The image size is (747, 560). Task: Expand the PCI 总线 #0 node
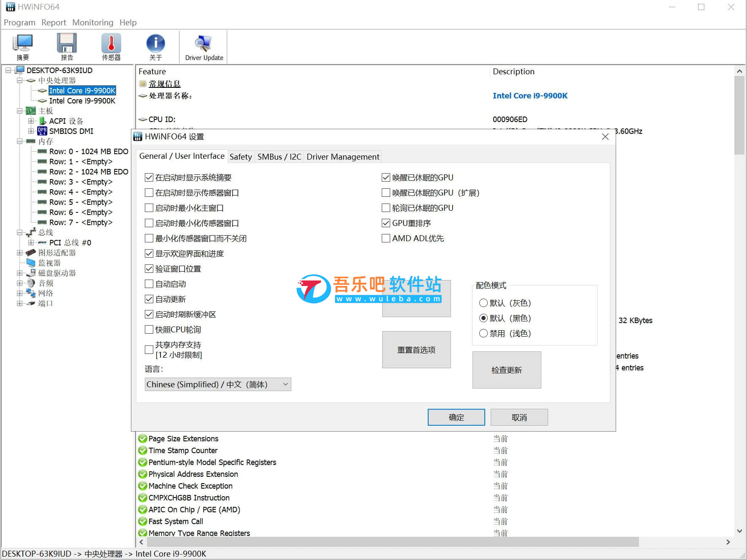point(31,242)
